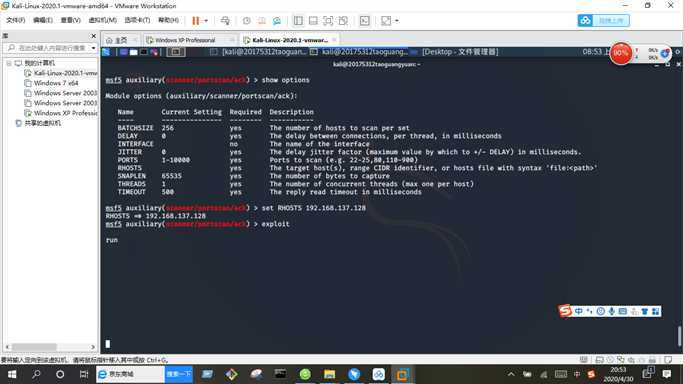The height and width of the screenshot is (384, 683).
Task: Click the stretch guest display icon
Action: [386, 20]
